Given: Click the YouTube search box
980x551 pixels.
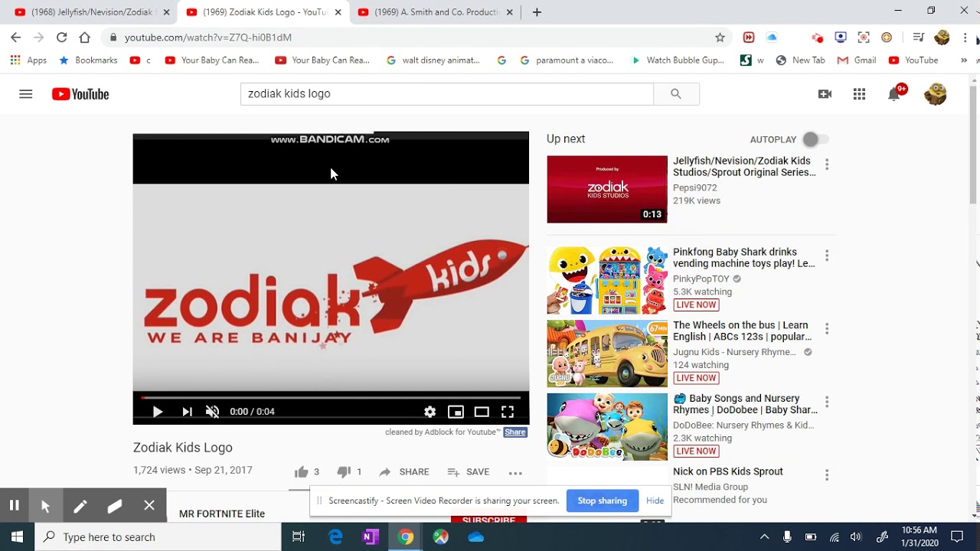Looking at the screenshot, I should (x=447, y=94).
